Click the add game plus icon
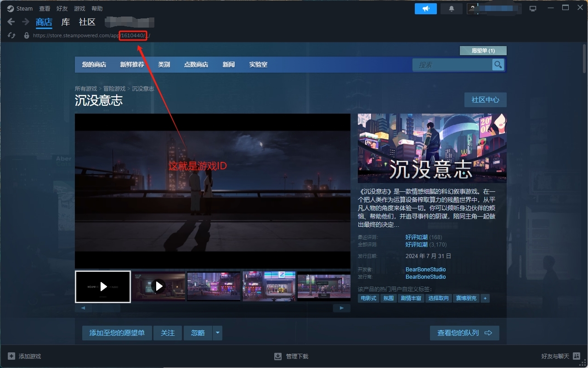The height and width of the screenshot is (368, 588). [11, 356]
